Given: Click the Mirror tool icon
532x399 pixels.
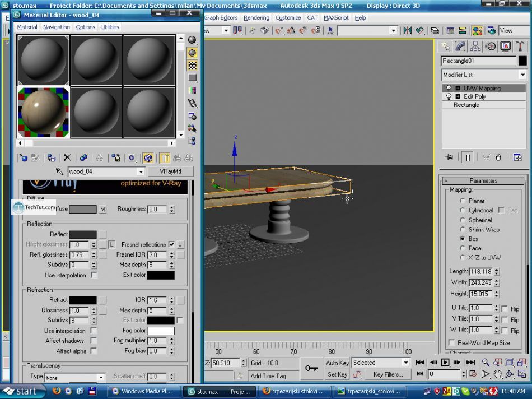Looking at the screenshot, I should pos(408,31).
